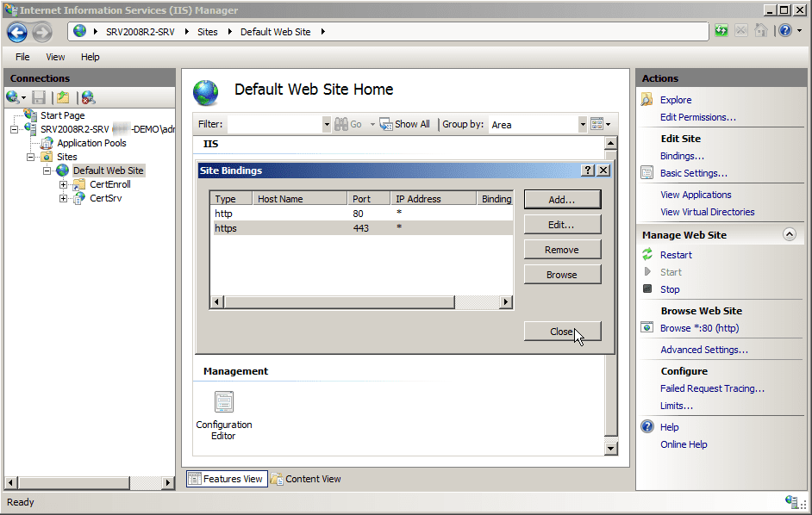Open the Bindings... action link

point(682,156)
